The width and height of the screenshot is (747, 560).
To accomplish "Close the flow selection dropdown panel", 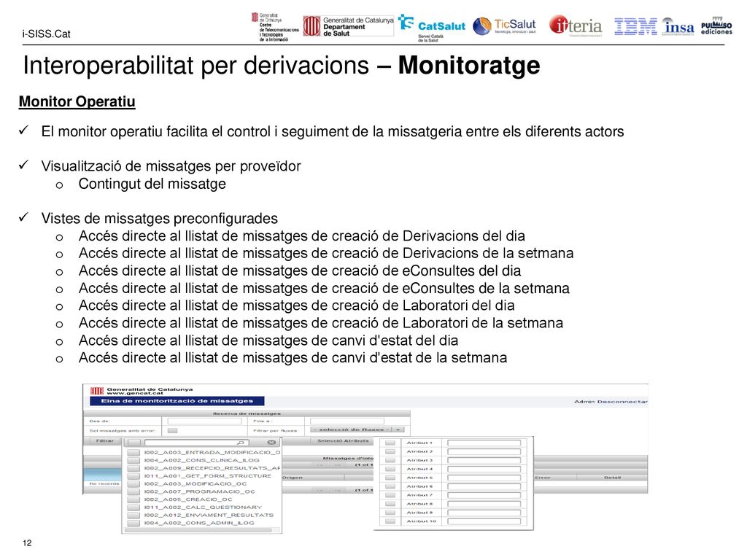I will [271, 443].
